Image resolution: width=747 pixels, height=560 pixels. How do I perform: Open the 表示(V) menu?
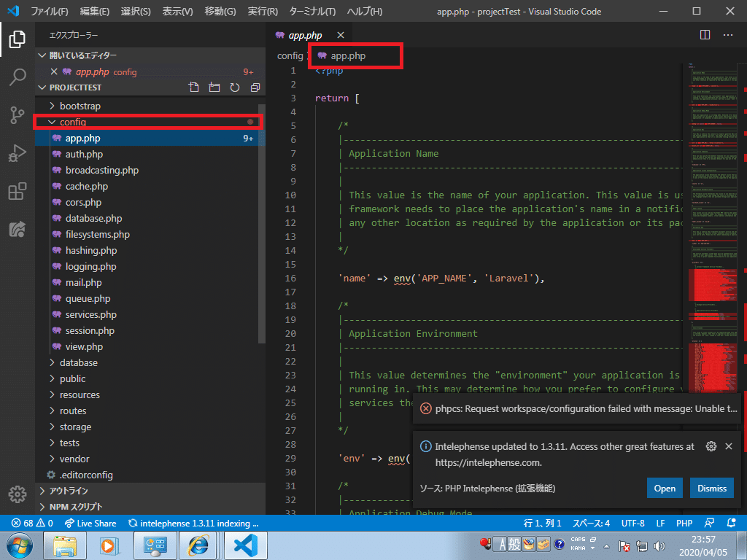point(178,11)
